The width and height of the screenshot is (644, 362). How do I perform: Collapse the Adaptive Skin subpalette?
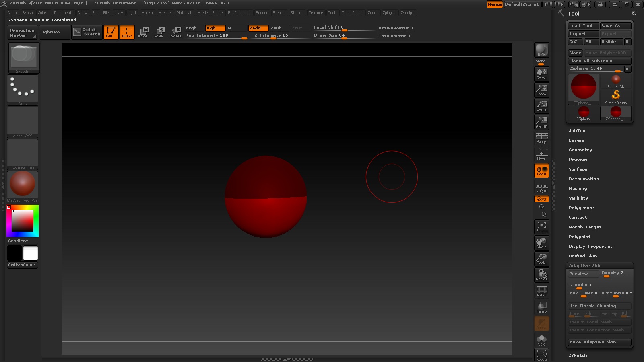584,265
